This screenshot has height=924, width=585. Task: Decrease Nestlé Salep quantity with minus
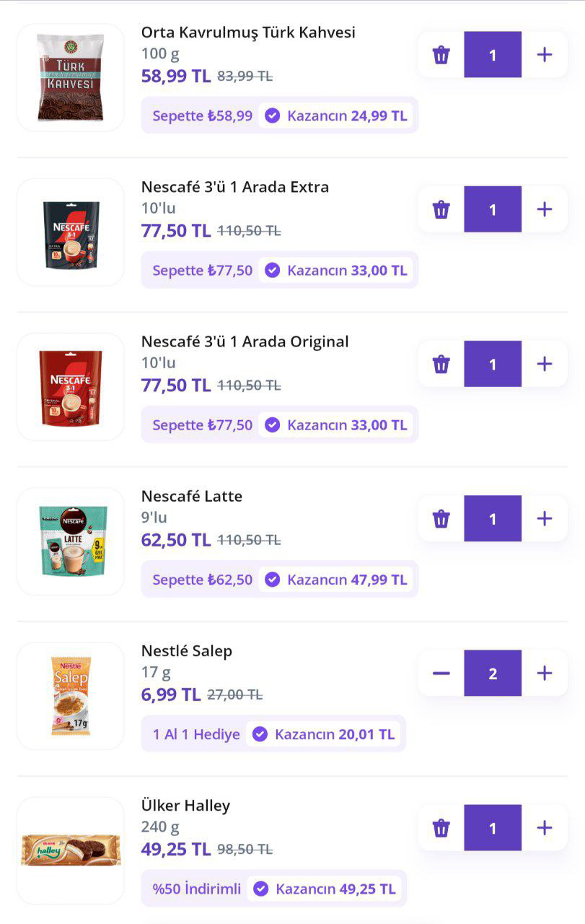pyautogui.click(x=441, y=674)
